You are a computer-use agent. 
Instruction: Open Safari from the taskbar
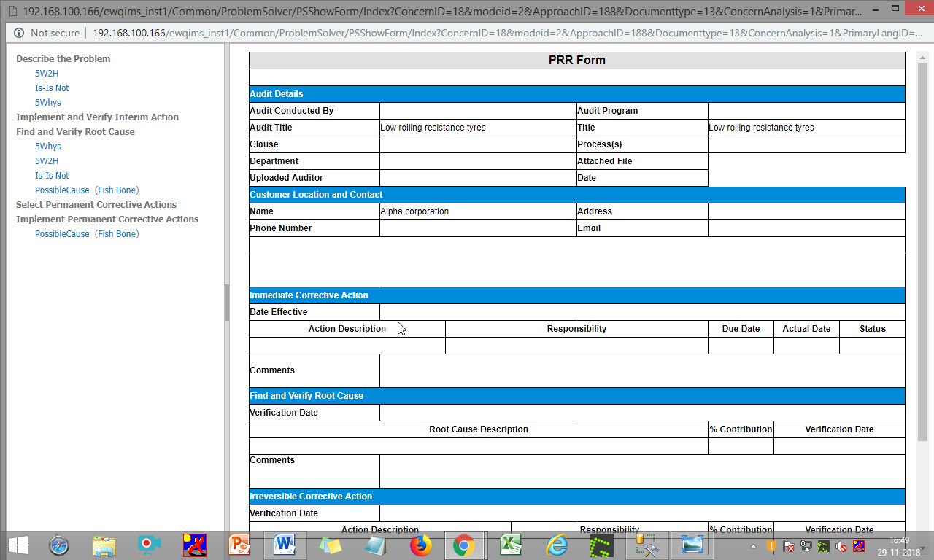pos(58,545)
